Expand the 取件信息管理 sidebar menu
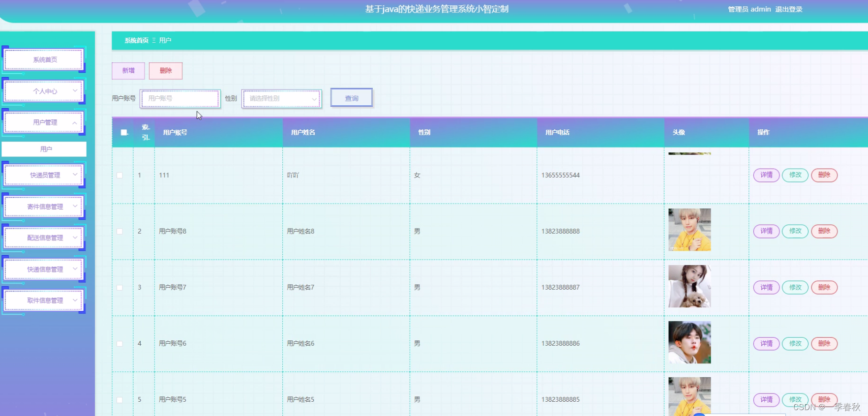Image resolution: width=868 pixels, height=416 pixels. coord(44,300)
